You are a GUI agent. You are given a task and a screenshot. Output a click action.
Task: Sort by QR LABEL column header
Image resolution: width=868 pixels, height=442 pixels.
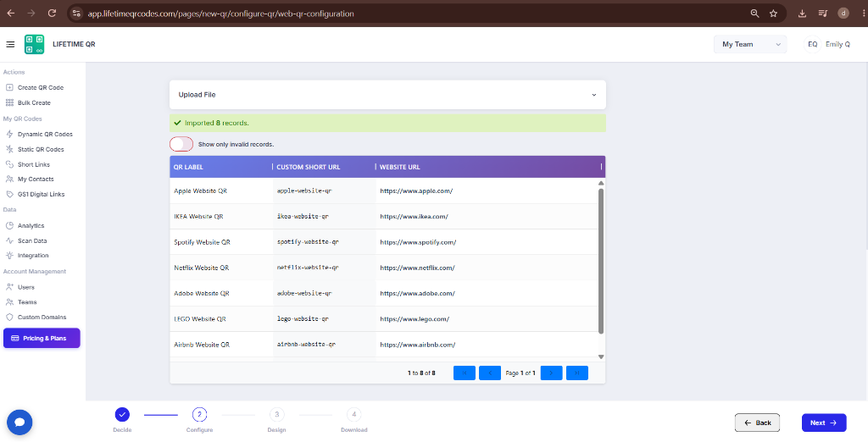(x=220, y=167)
